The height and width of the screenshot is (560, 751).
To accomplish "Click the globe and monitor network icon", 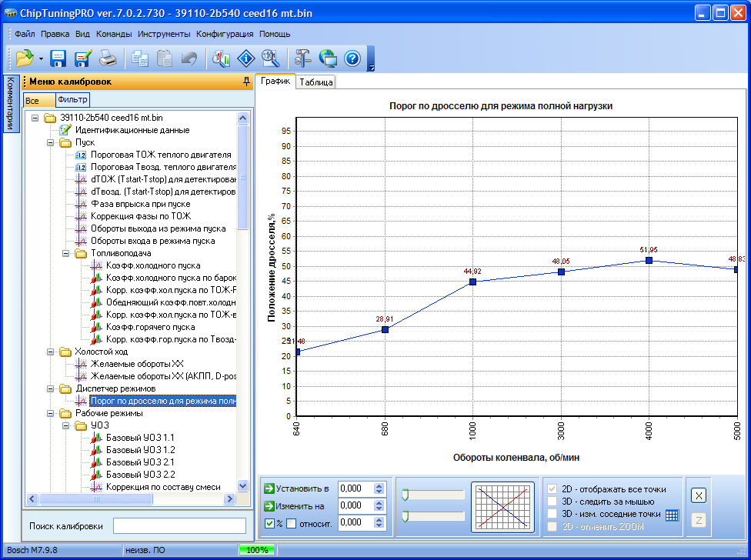I will 328,58.
